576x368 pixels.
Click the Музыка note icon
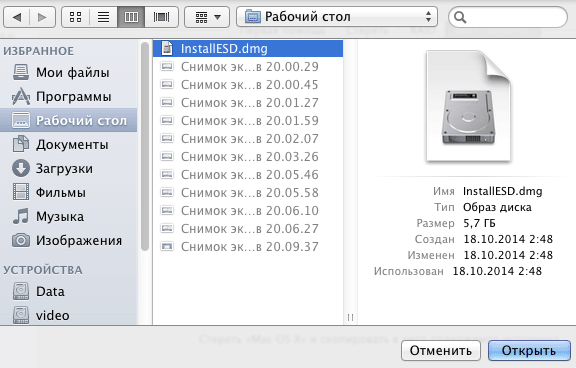pyautogui.click(x=21, y=216)
